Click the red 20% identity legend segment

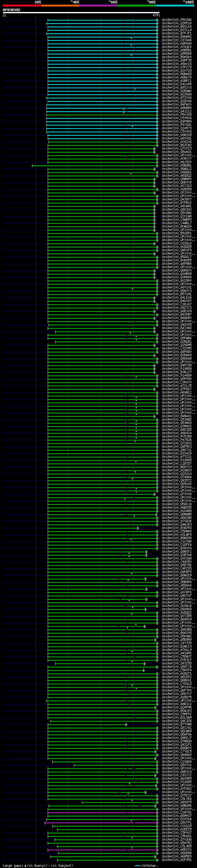coord(22,6)
